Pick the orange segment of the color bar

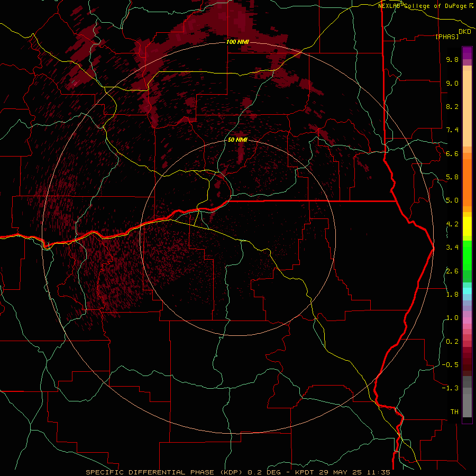(467, 183)
